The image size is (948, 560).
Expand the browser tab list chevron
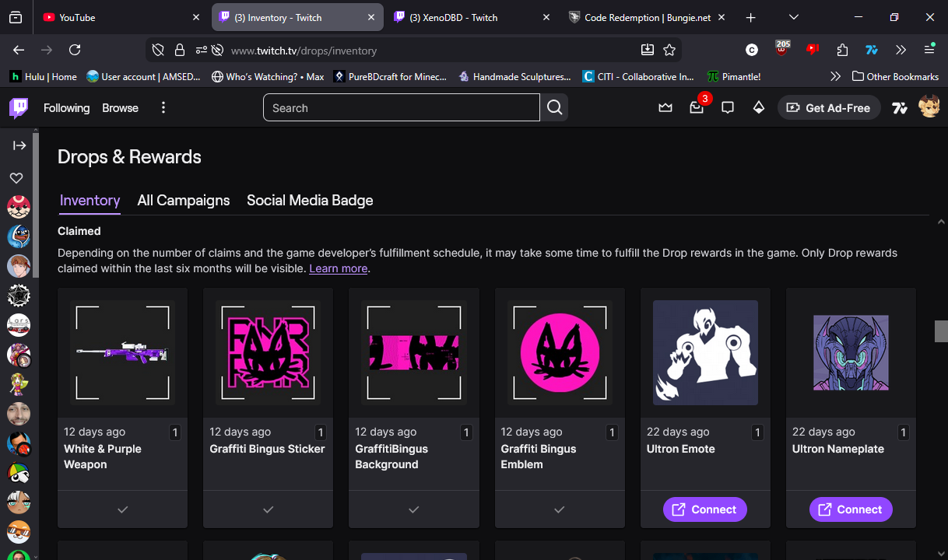pos(794,17)
